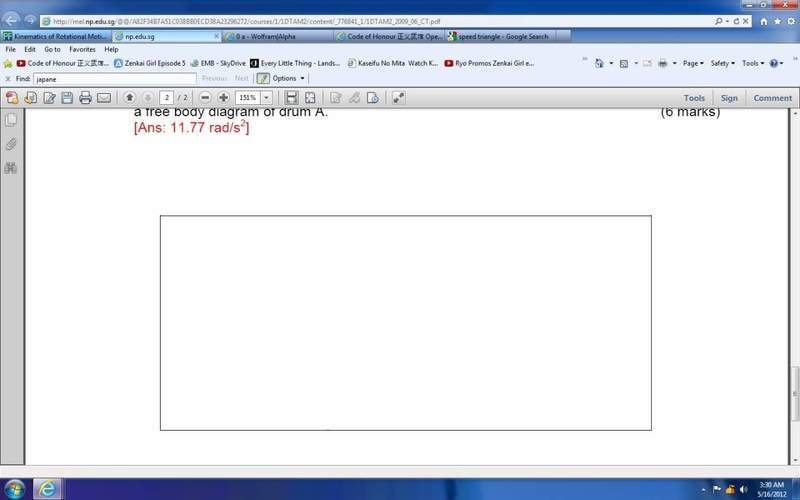Click the Create PDF online icon in Adobe toolbar
Image resolution: width=800 pixels, height=500 pixels.
12,97
